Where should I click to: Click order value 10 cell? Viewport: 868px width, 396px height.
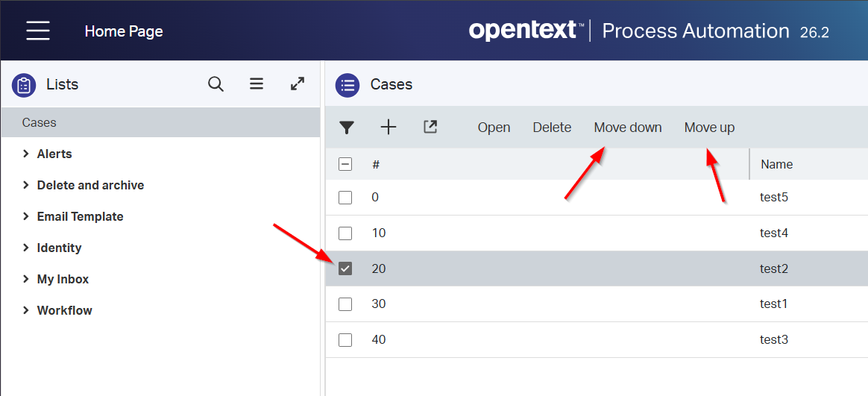(379, 233)
